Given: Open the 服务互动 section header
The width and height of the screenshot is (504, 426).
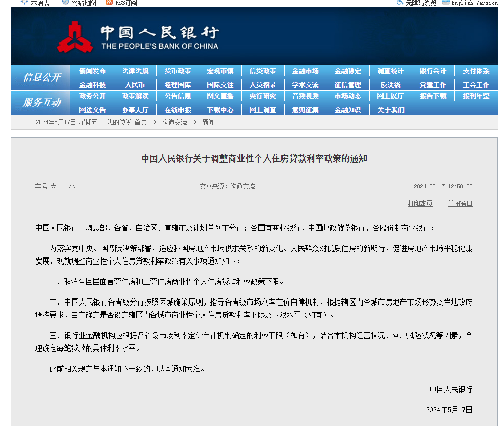Looking at the screenshot, I should (x=42, y=103).
